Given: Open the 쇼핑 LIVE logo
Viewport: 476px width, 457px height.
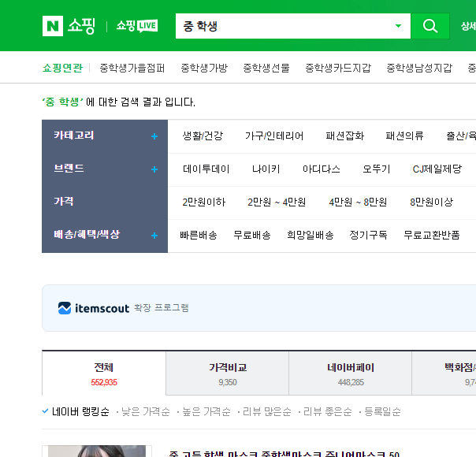Looking at the screenshot, I should (137, 26).
